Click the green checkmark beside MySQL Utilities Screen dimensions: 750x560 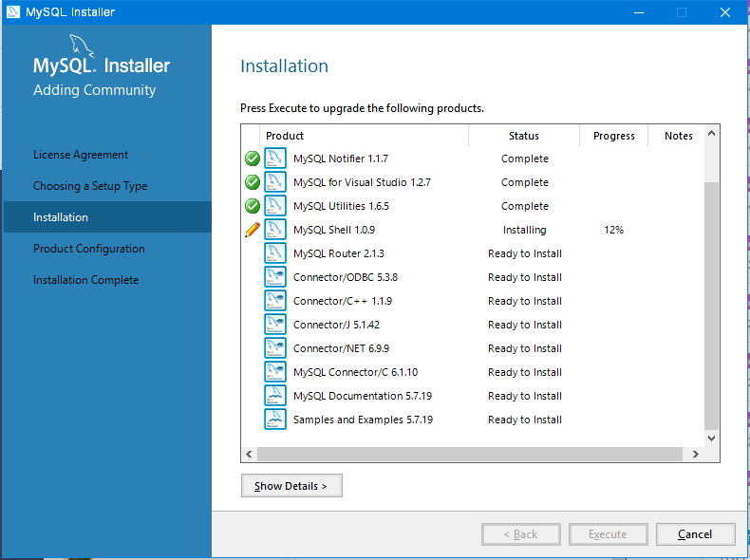[253, 206]
